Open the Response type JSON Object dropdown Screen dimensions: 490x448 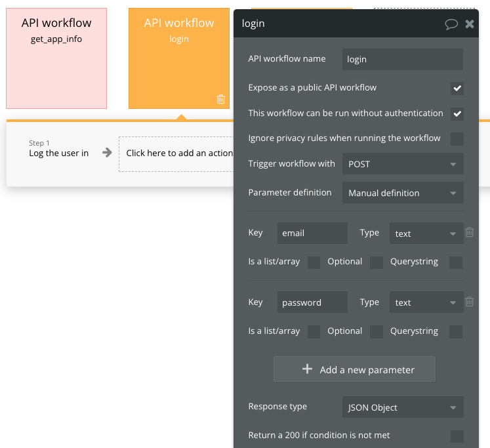(403, 407)
